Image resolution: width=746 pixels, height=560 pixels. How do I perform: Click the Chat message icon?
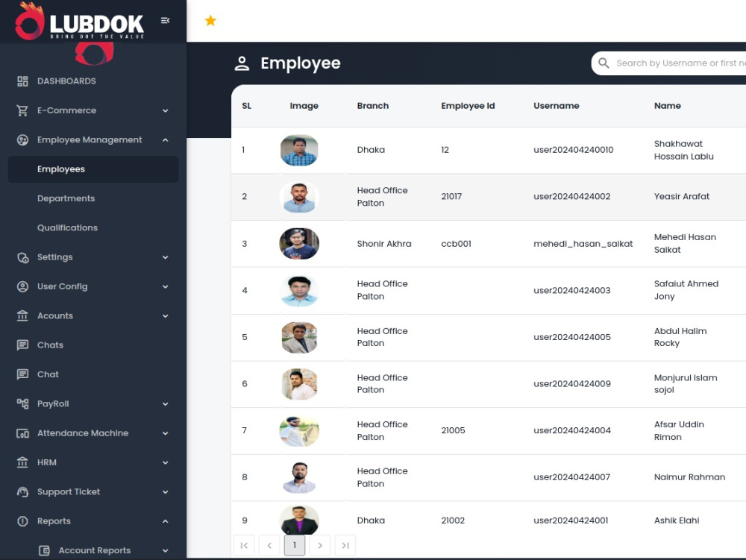(22, 374)
